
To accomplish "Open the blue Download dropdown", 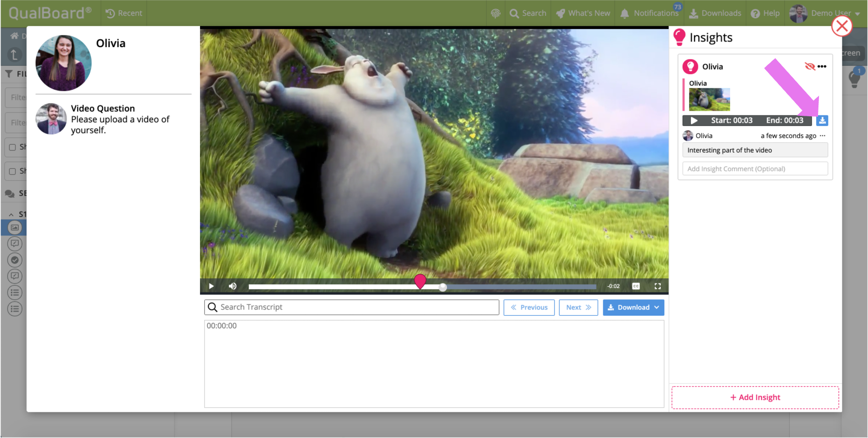I will coord(633,307).
